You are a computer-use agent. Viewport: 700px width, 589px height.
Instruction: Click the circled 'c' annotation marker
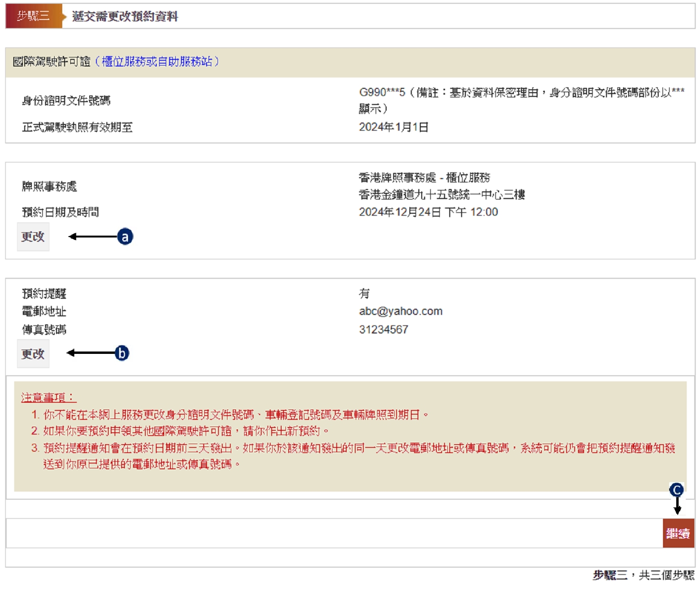click(676, 490)
